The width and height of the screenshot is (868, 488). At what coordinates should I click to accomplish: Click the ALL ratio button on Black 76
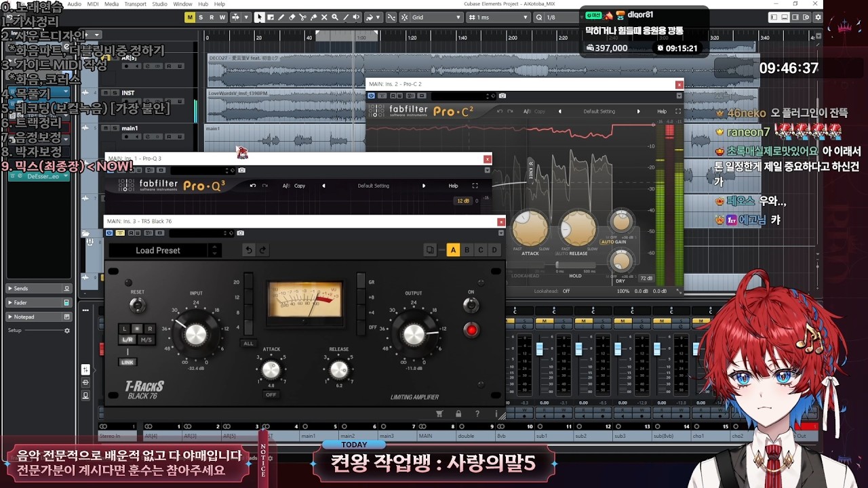click(x=249, y=343)
